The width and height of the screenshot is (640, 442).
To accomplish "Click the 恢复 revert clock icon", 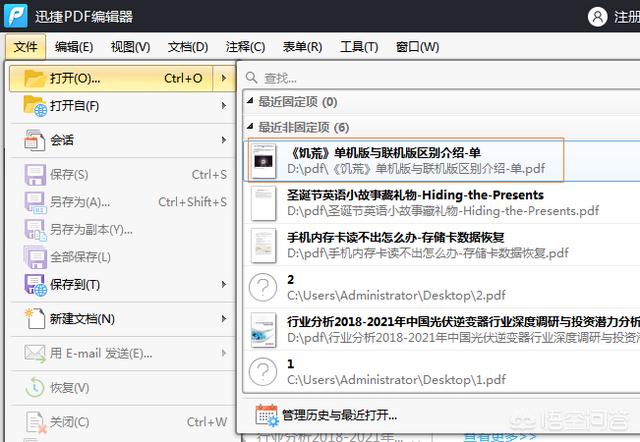I will [x=35, y=388].
